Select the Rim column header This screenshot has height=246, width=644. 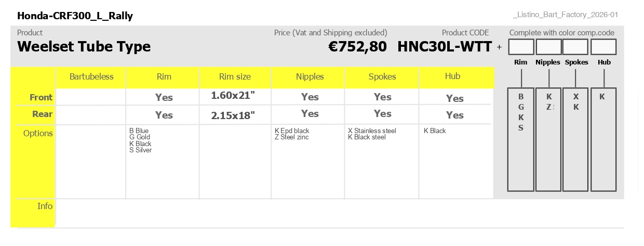[164, 76]
